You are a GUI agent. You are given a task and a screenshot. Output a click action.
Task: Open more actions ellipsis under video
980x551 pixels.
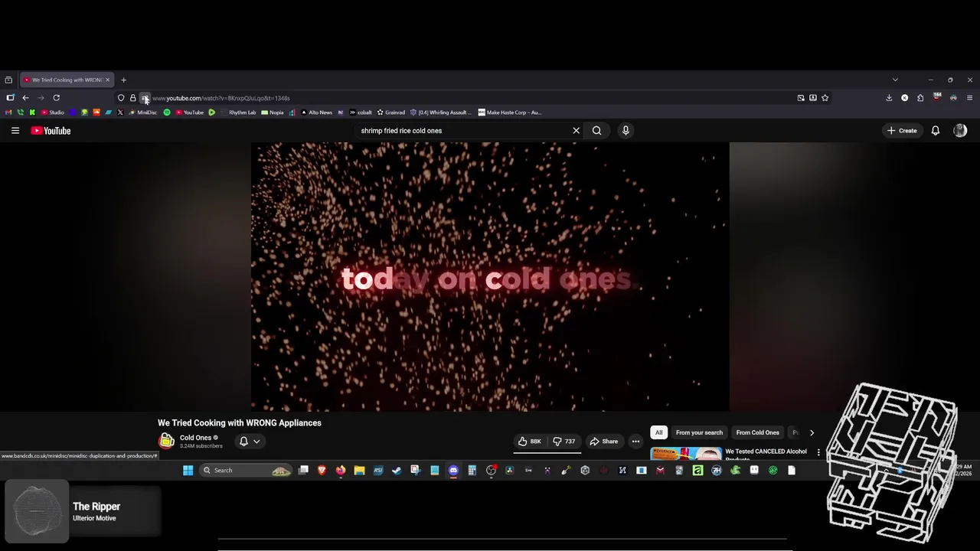point(635,442)
